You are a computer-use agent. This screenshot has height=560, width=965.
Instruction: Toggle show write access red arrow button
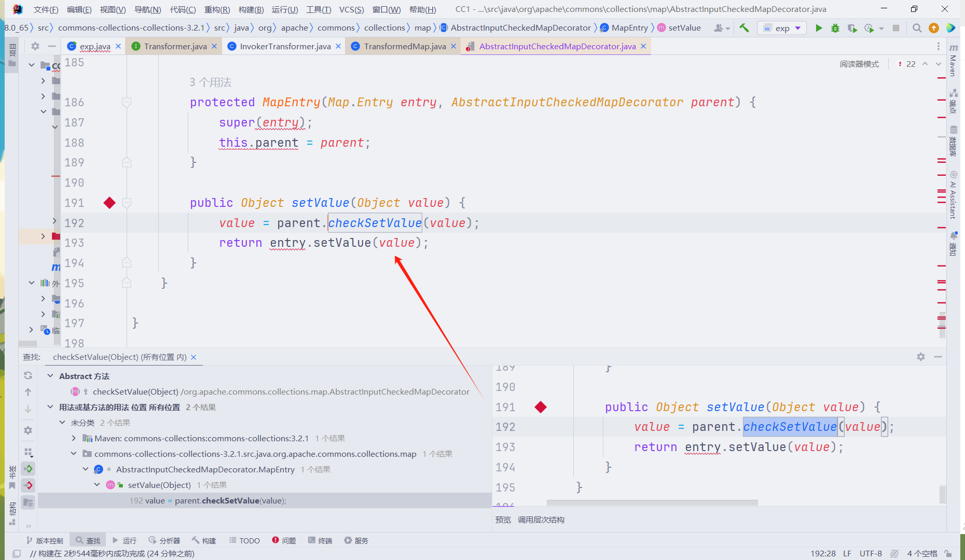28,485
